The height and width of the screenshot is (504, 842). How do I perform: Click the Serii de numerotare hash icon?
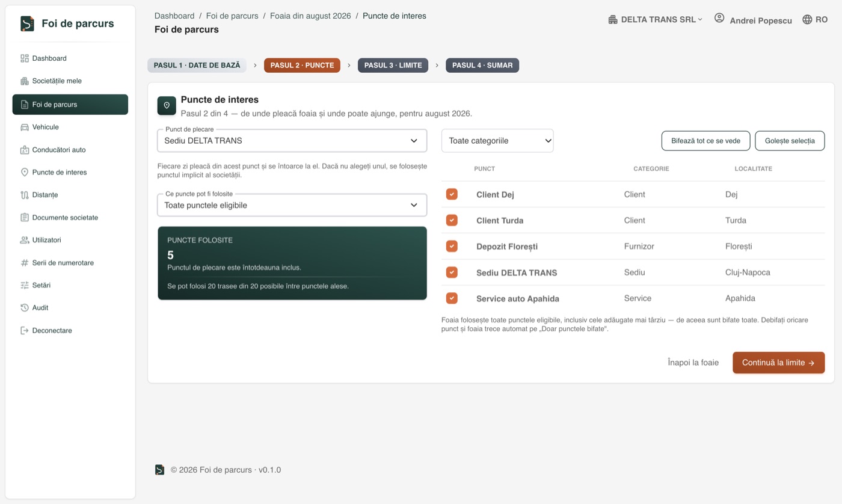(25, 263)
